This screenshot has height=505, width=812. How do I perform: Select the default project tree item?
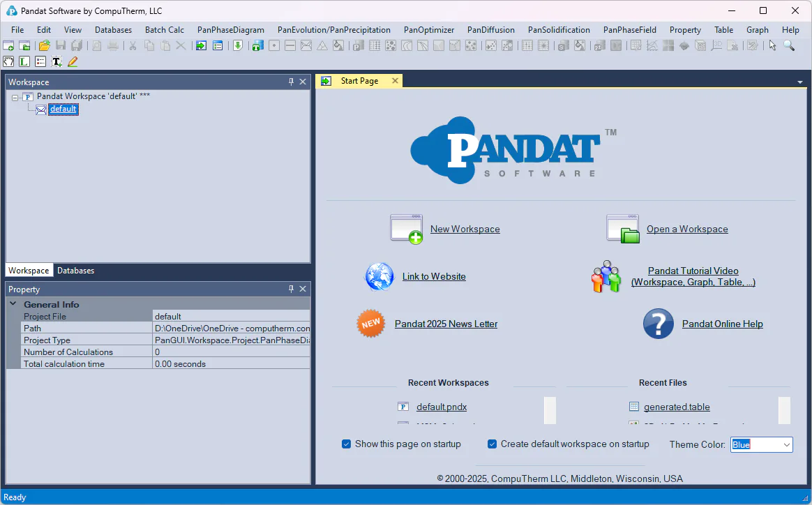point(63,109)
